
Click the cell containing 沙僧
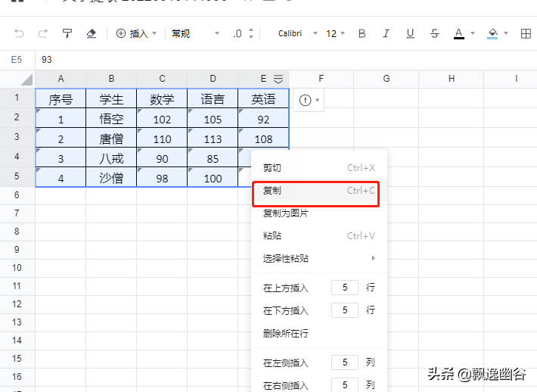111,178
